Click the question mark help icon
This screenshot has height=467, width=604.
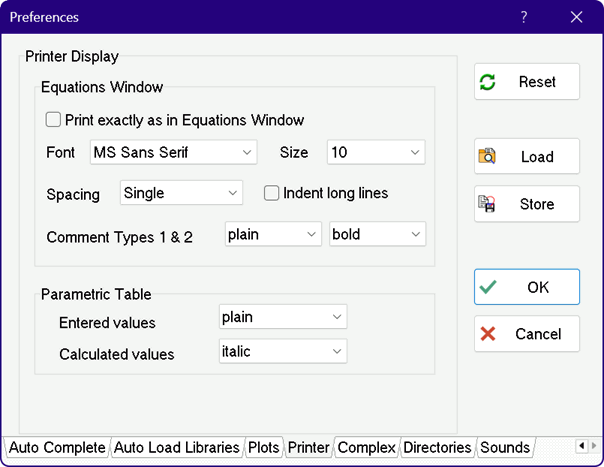click(524, 17)
